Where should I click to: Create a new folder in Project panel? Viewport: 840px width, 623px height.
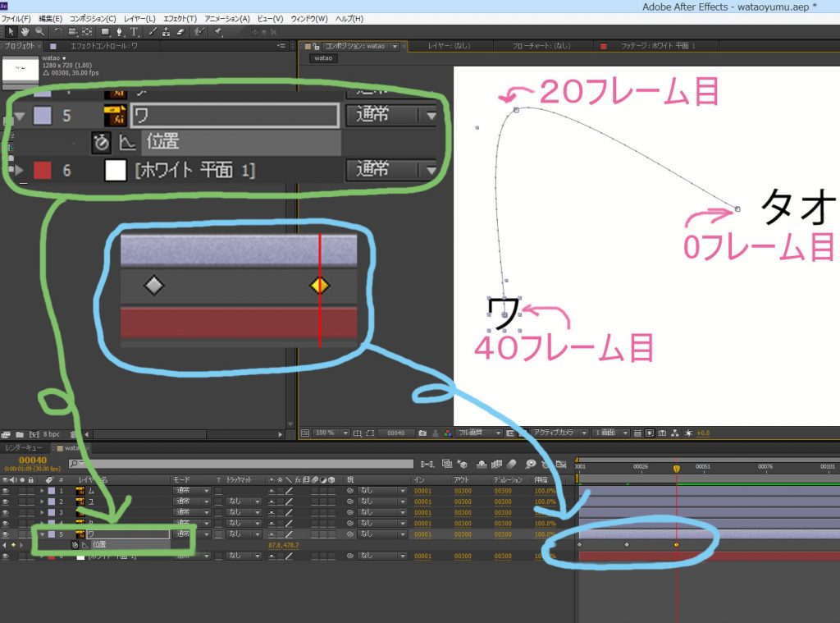point(20,434)
